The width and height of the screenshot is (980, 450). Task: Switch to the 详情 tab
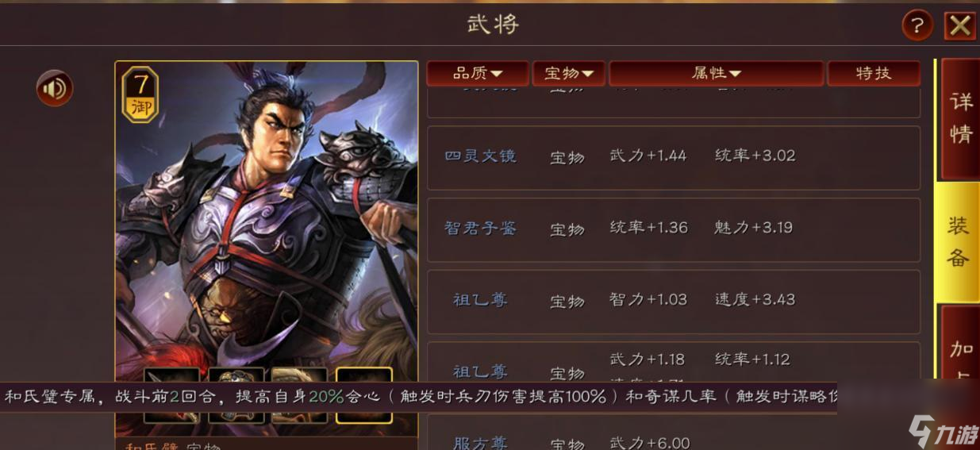[x=960, y=119]
